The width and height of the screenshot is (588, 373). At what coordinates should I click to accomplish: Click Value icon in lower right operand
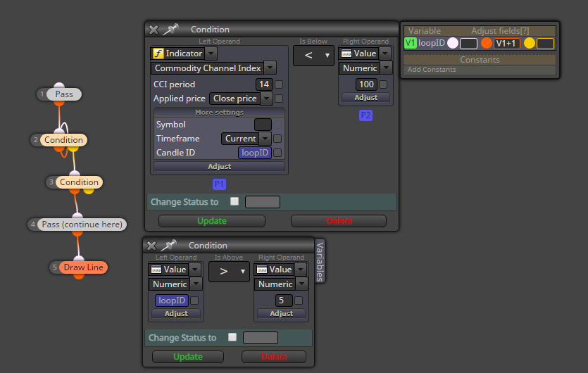(x=262, y=270)
